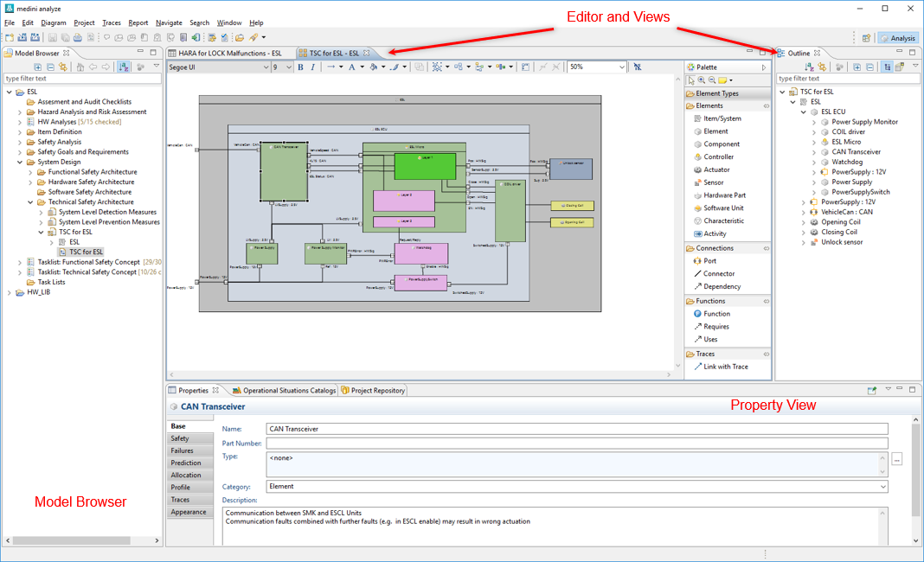
Task: Click the Bold formatting button
Action: coord(302,67)
